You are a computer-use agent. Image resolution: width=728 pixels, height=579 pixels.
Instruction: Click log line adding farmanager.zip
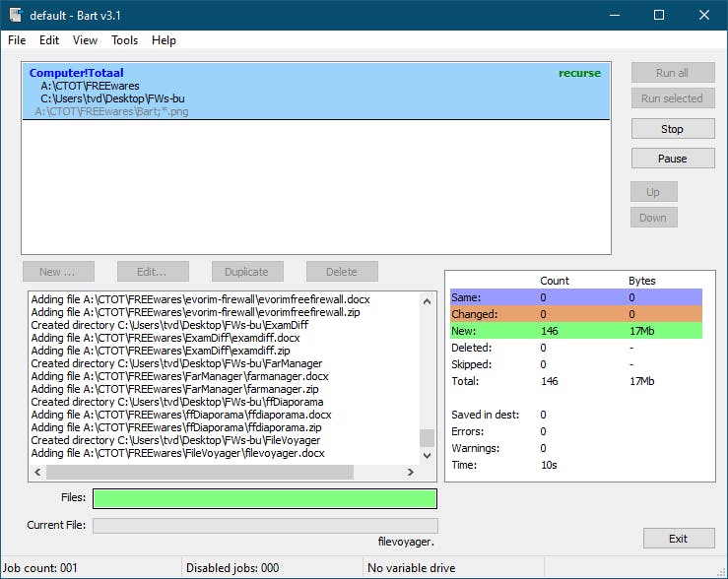174,389
